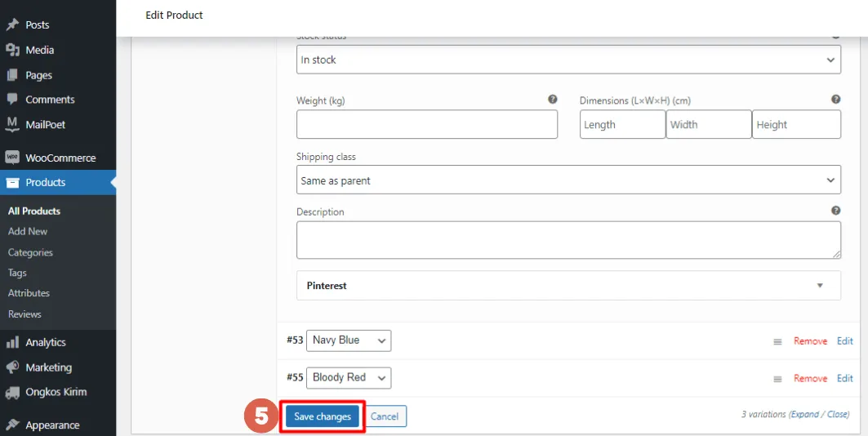Click the Comments bubble icon
This screenshot has width=868, height=436.
tap(12, 100)
